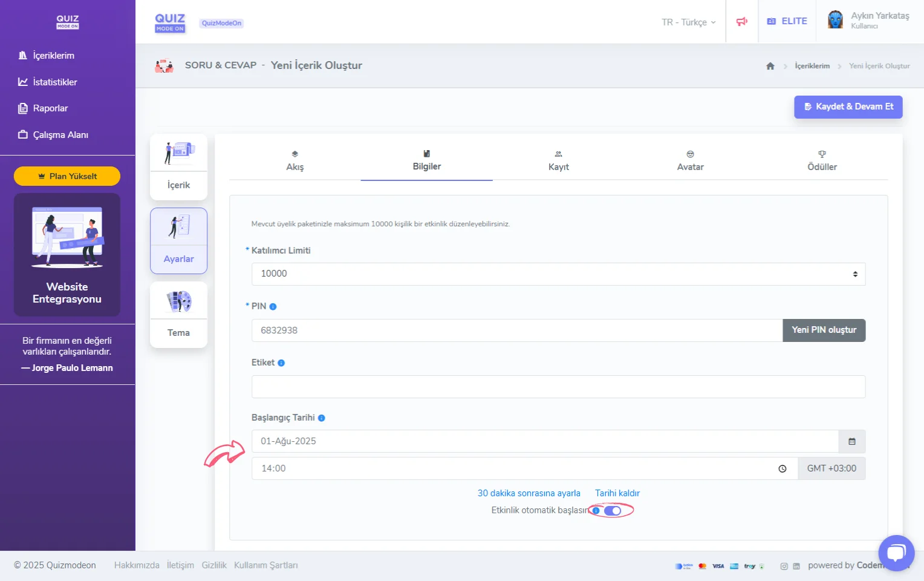Open the TR - Türkçe language menu

(688, 22)
